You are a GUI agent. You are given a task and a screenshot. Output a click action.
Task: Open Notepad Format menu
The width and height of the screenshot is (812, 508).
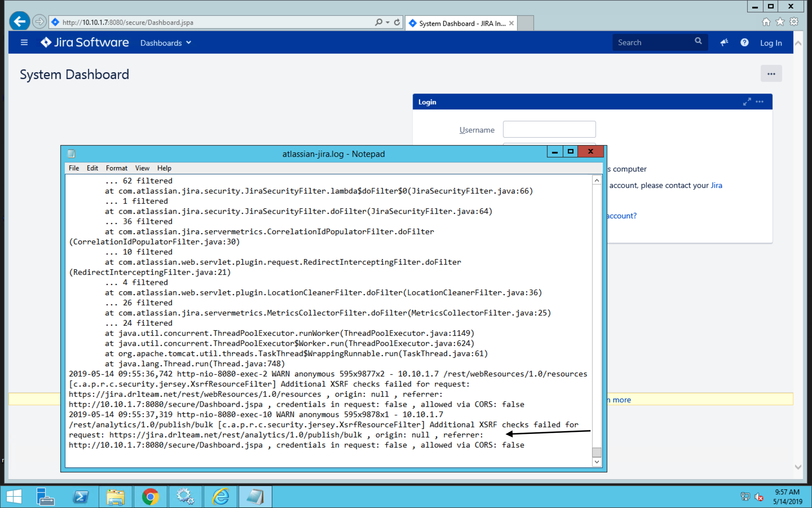(x=116, y=168)
